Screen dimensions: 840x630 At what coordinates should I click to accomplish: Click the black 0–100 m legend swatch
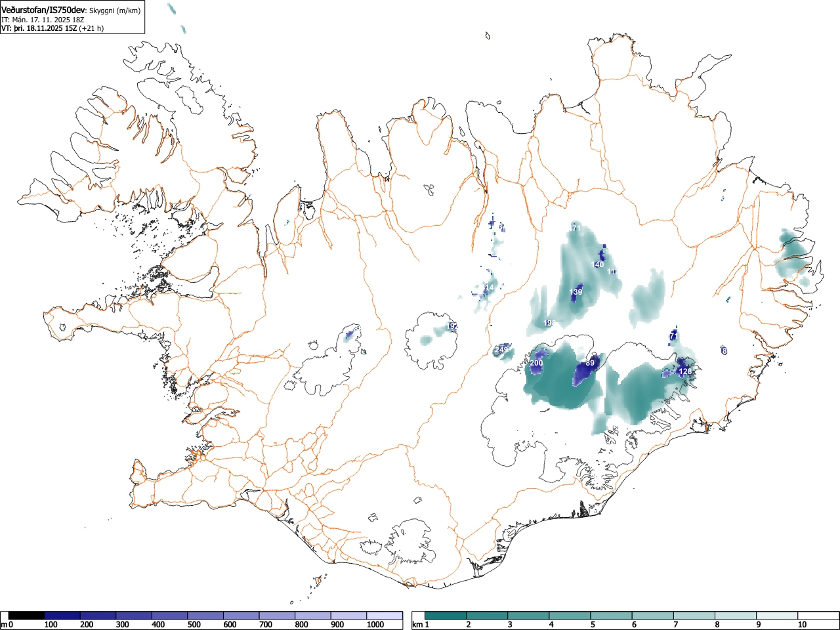[x=27, y=616]
